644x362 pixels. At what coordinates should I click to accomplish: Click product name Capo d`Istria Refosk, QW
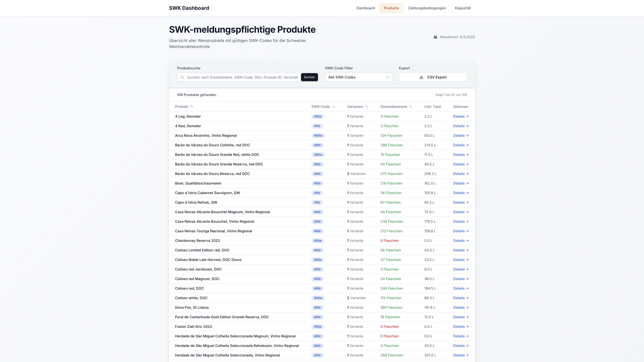pyautogui.click(x=196, y=202)
